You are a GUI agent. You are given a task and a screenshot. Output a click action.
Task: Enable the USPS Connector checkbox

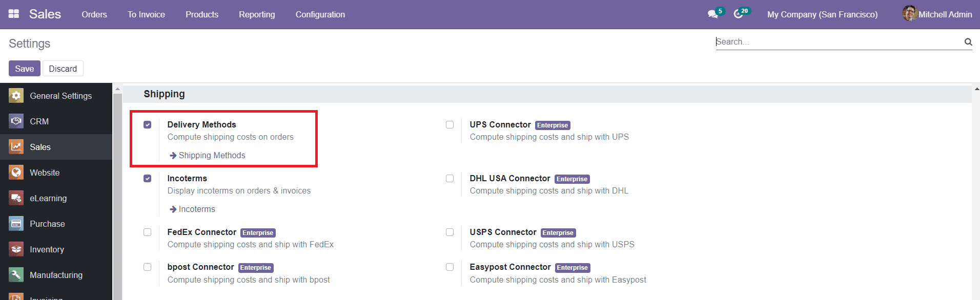[x=450, y=232]
